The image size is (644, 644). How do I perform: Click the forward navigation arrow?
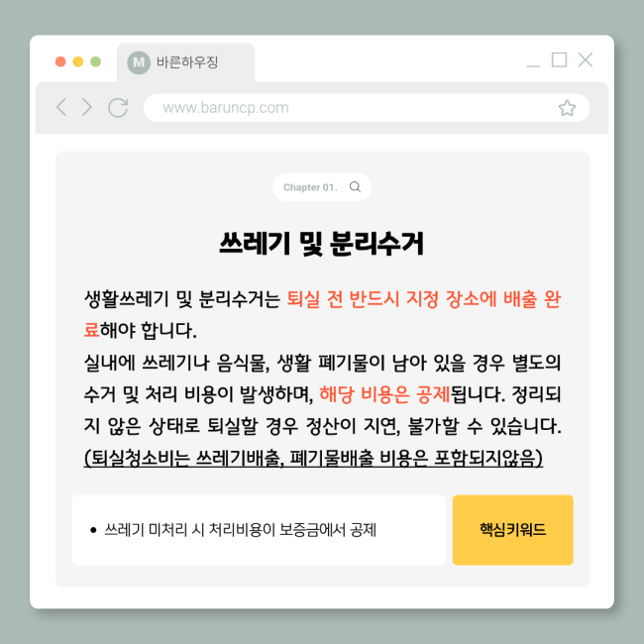coord(86,107)
